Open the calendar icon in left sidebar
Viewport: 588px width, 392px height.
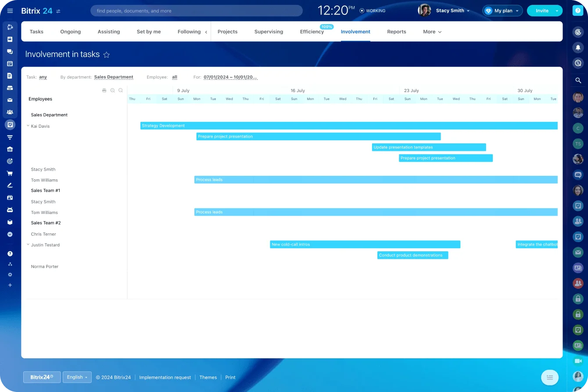coord(10,64)
